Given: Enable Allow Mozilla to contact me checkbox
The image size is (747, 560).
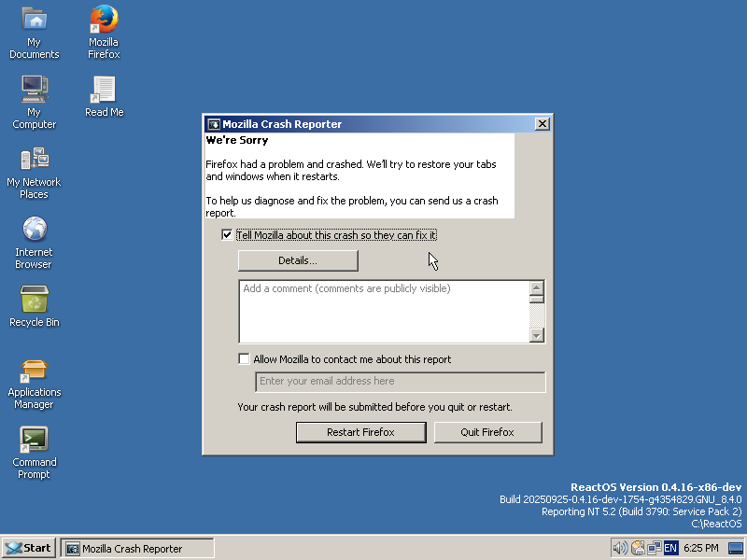Looking at the screenshot, I should [x=245, y=359].
